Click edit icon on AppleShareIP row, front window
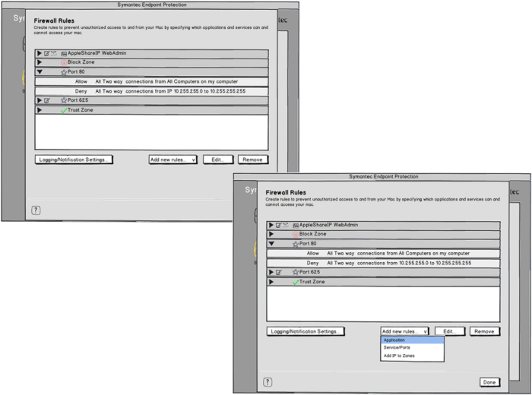The width and height of the screenshot is (532, 395). coord(279,225)
